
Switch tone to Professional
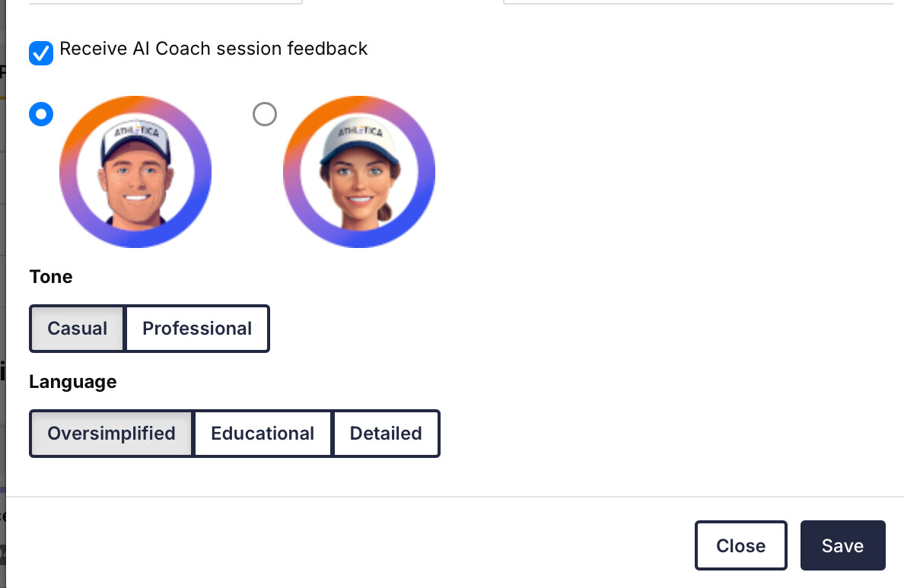click(197, 329)
